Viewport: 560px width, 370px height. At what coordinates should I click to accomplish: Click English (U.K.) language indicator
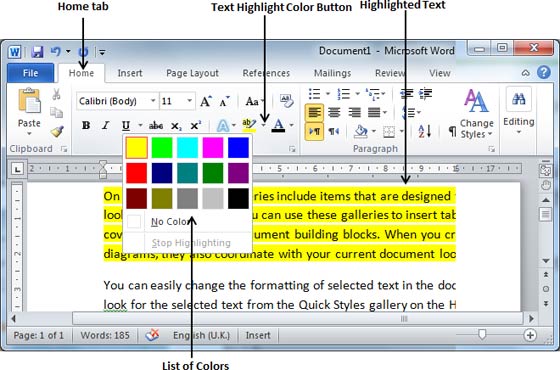click(x=201, y=335)
